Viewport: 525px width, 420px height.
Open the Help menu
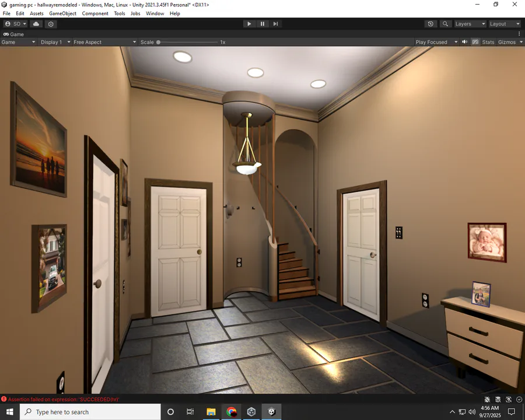pos(175,13)
